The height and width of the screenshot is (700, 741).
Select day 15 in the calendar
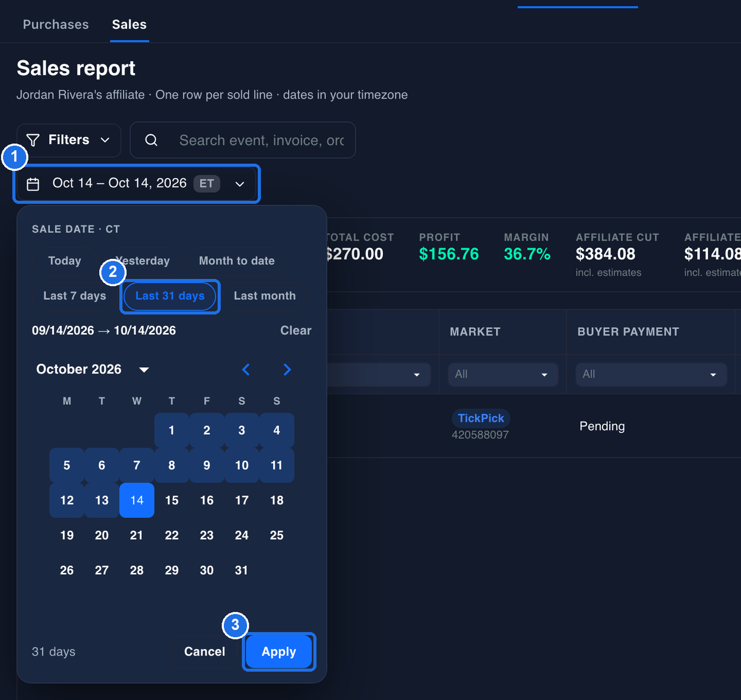pos(172,501)
